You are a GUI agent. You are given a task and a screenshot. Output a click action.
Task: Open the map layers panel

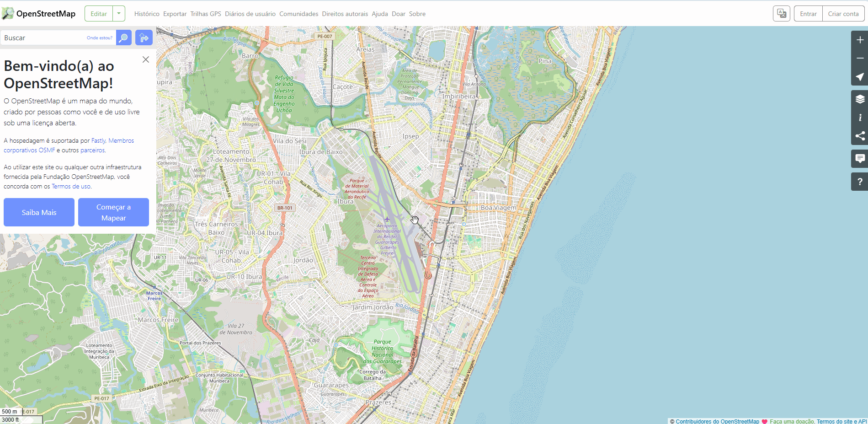pos(859,99)
